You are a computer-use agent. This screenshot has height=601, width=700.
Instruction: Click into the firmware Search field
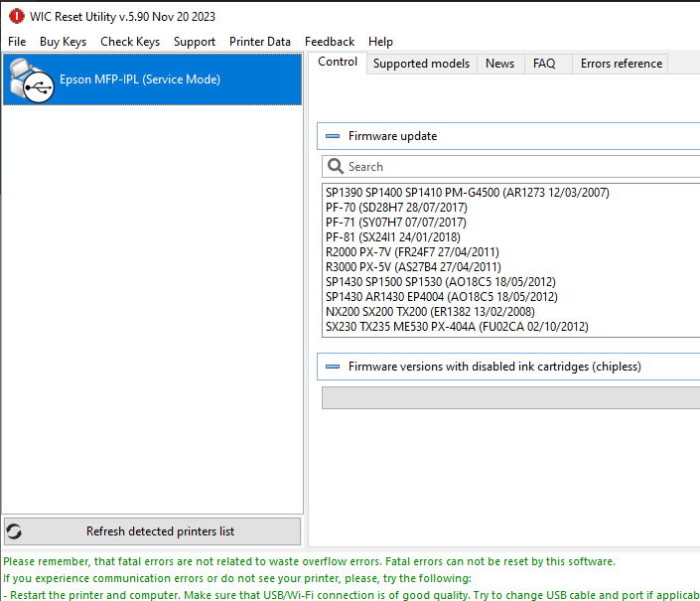tap(510, 167)
